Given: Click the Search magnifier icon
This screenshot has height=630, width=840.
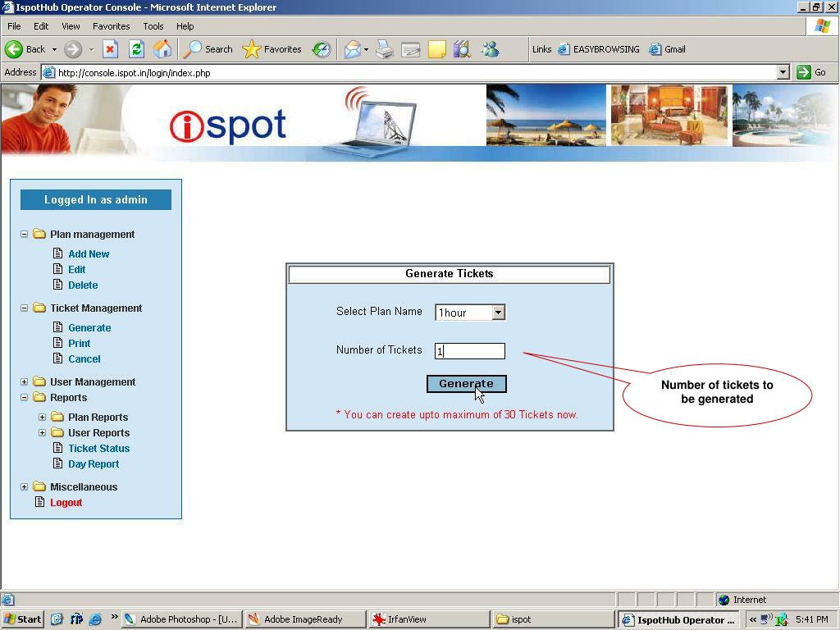Looking at the screenshot, I should point(193,49).
